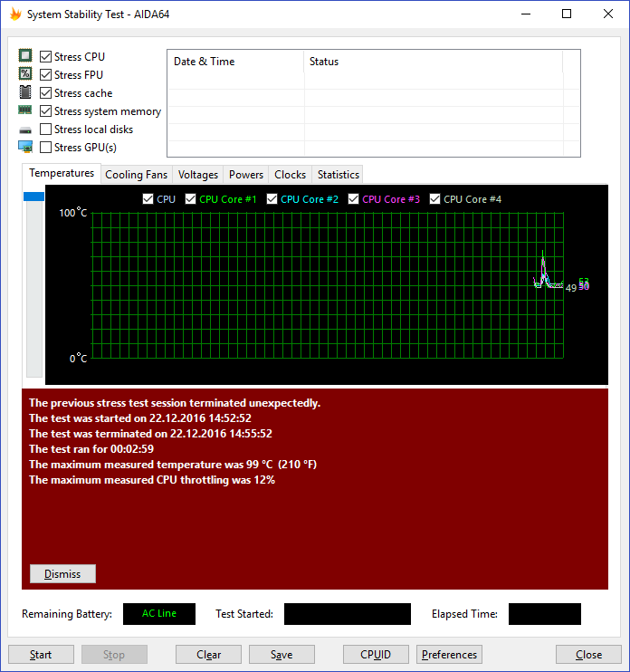This screenshot has width=630, height=672.
Task: Click the AIDA64 flame icon in title bar
Action: point(16,14)
